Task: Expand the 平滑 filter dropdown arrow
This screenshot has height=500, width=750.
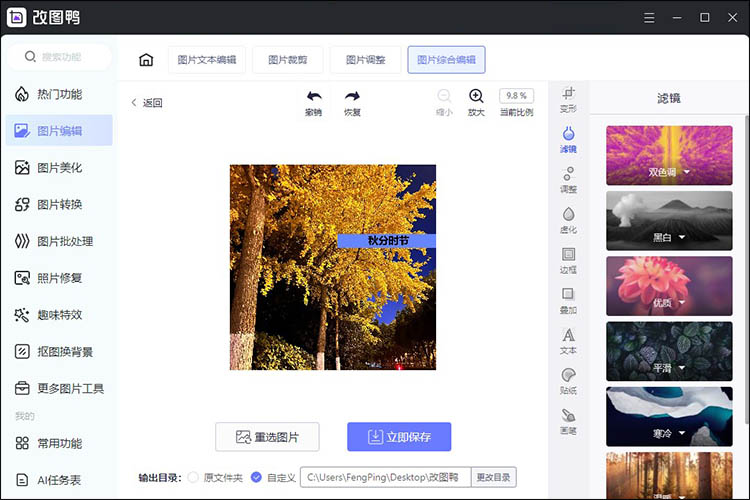Action: click(682, 367)
